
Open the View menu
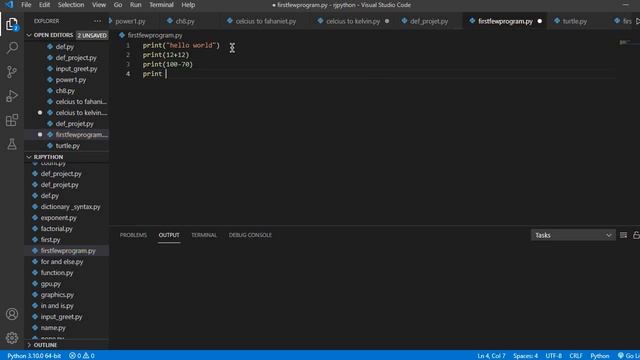99,5
